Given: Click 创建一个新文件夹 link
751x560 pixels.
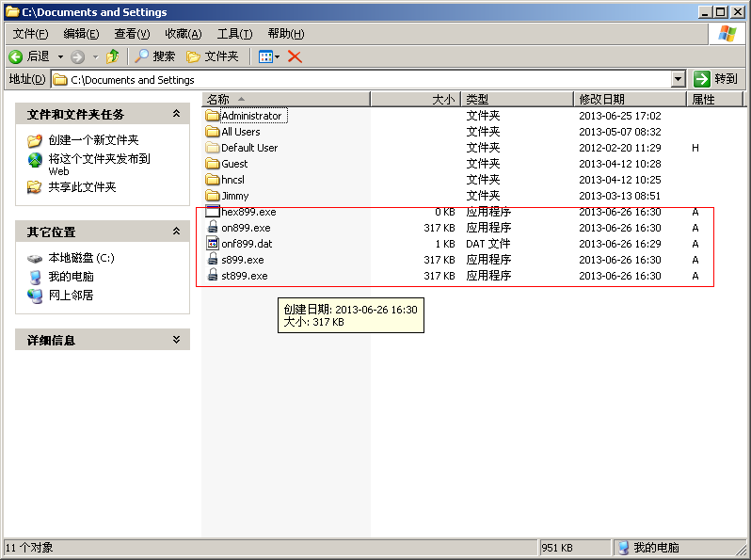Looking at the screenshot, I should tap(93, 140).
